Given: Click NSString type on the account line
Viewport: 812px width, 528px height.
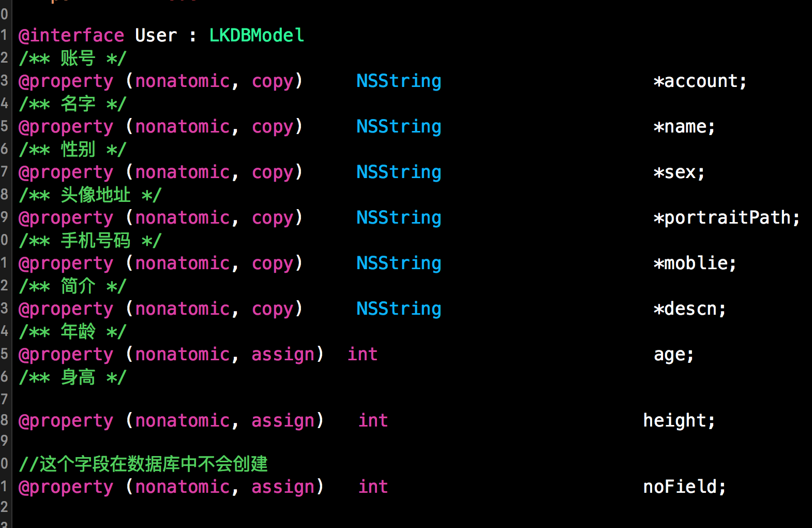Looking at the screenshot, I should tap(399, 81).
